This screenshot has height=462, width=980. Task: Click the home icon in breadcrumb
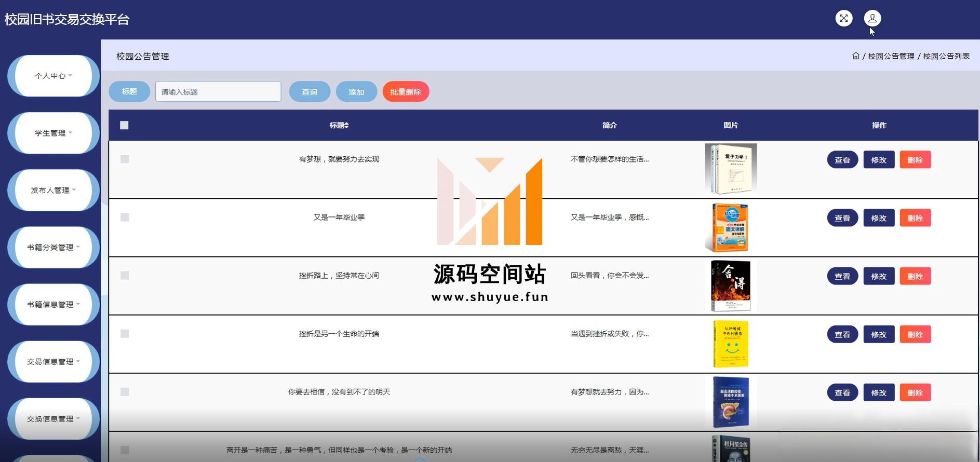tap(856, 56)
